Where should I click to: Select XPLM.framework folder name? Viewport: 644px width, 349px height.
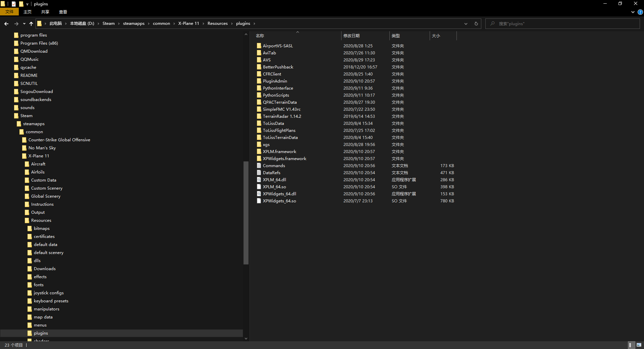click(x=279, y=151)
